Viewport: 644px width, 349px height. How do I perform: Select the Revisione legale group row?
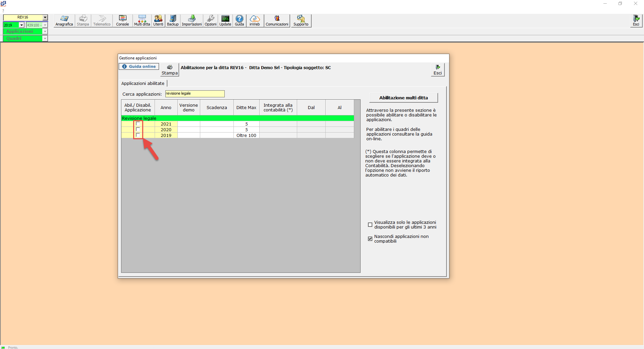(x=237, y=118)
